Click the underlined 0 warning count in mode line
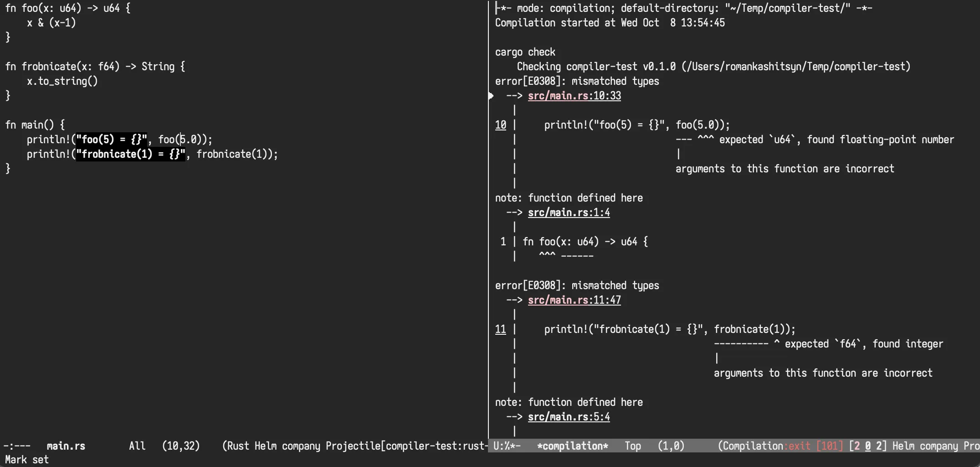Image resolution: width=980 pixels, height=467 pixels. pyautogui.click(x=867, y=446)
